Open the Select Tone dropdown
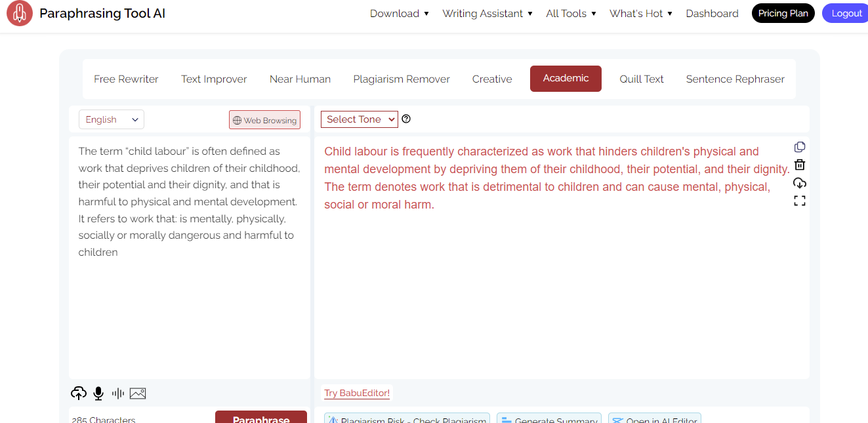868x423 pixels. click(x=360, y=119)
